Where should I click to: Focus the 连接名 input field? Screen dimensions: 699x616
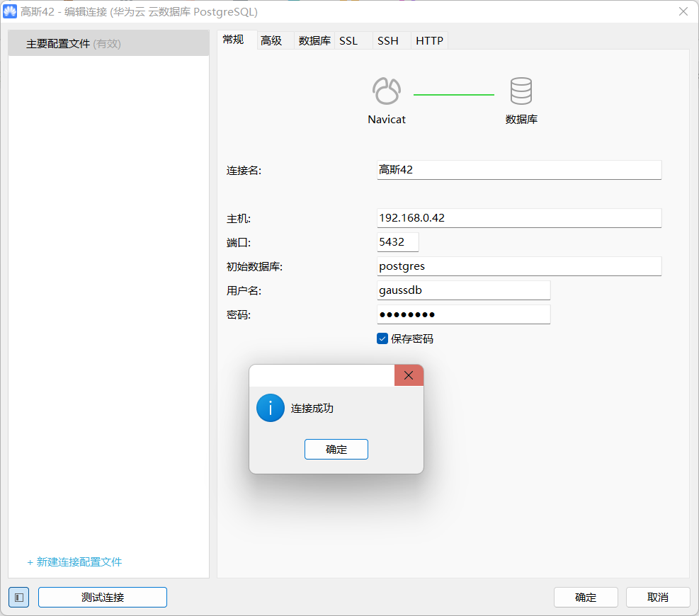519,170
